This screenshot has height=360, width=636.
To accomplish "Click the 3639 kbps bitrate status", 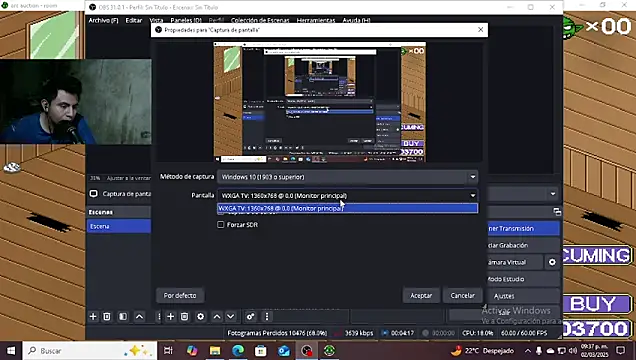I will [x=359, y=333].
